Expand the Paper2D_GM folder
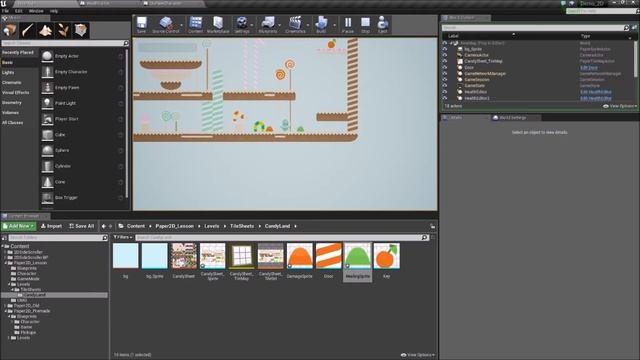 pos(6,306)
